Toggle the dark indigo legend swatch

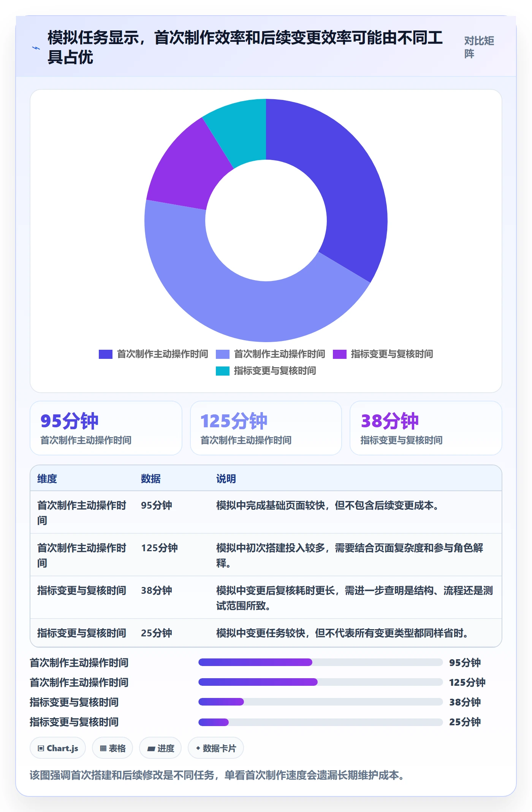[x=106, y=354]
